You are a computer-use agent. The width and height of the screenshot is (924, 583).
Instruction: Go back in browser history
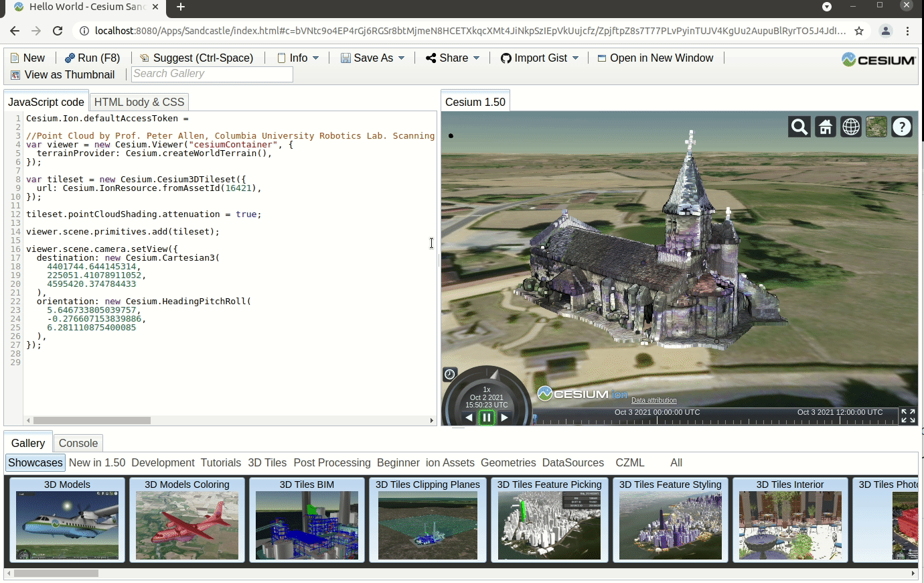pos(15,31)
